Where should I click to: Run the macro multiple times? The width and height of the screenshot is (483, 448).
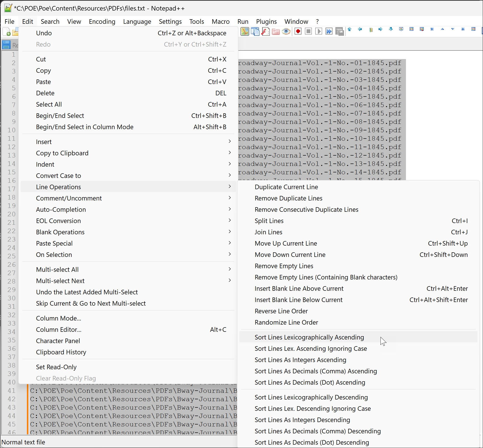point(329,31)
